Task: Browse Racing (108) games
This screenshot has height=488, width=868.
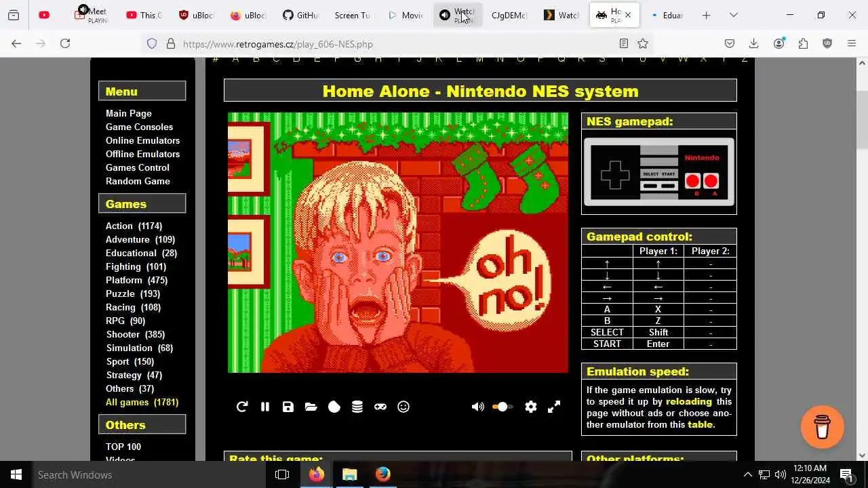Action: [x=133, y=307]
